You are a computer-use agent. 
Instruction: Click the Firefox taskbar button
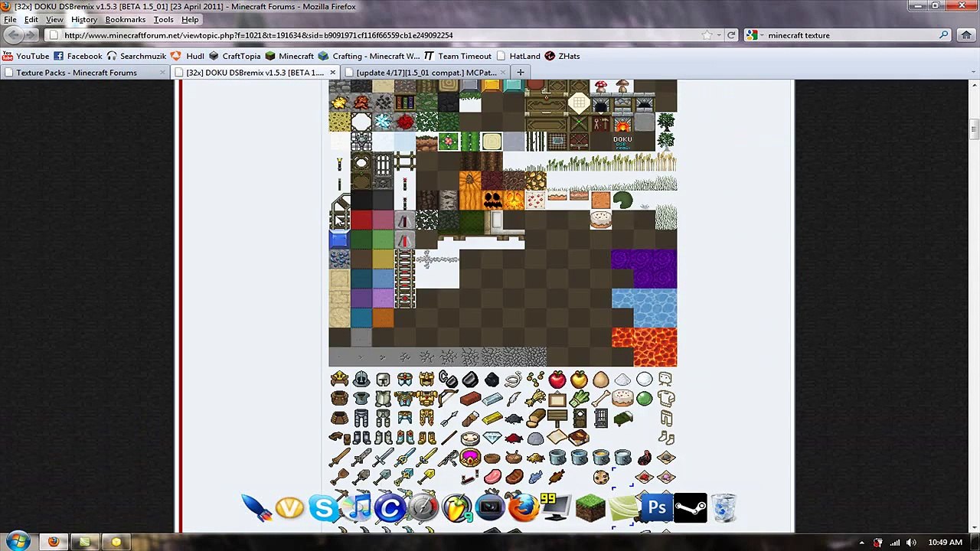53,542
